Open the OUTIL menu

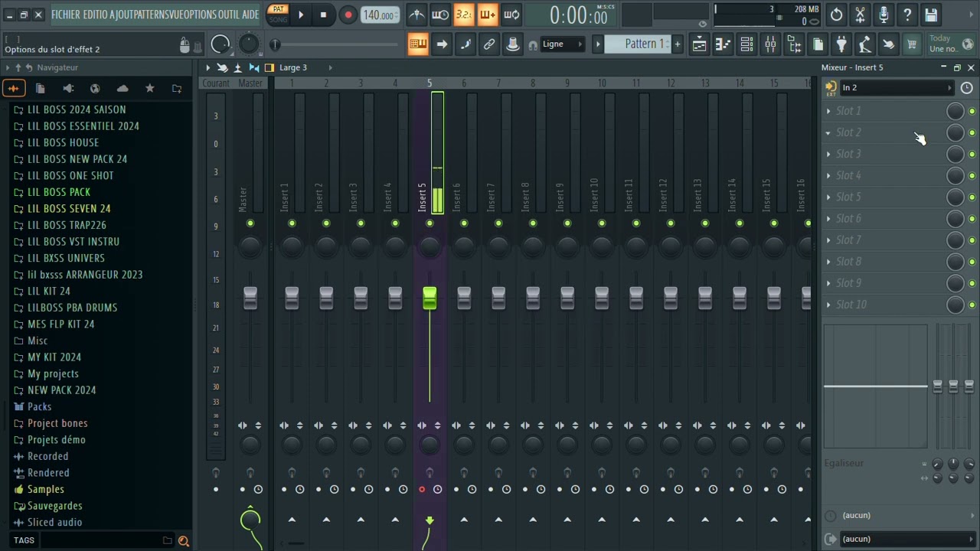coord(228,15)
